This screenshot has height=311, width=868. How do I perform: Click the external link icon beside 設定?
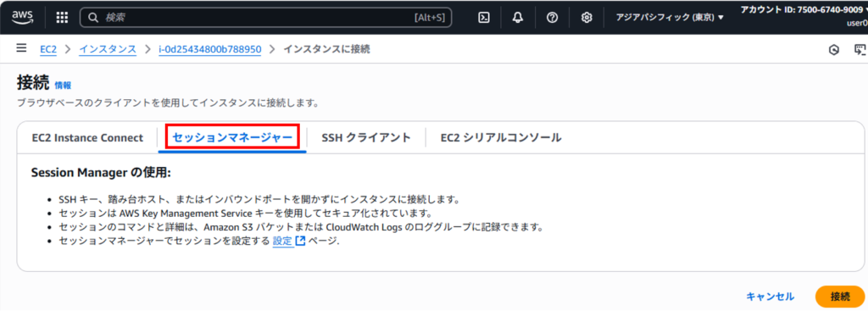(x=300, y=242)
